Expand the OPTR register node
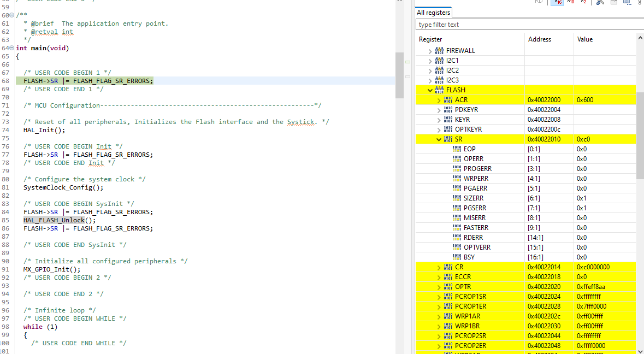644x354 pixels. pyautogui.click(x=439, y=287)
